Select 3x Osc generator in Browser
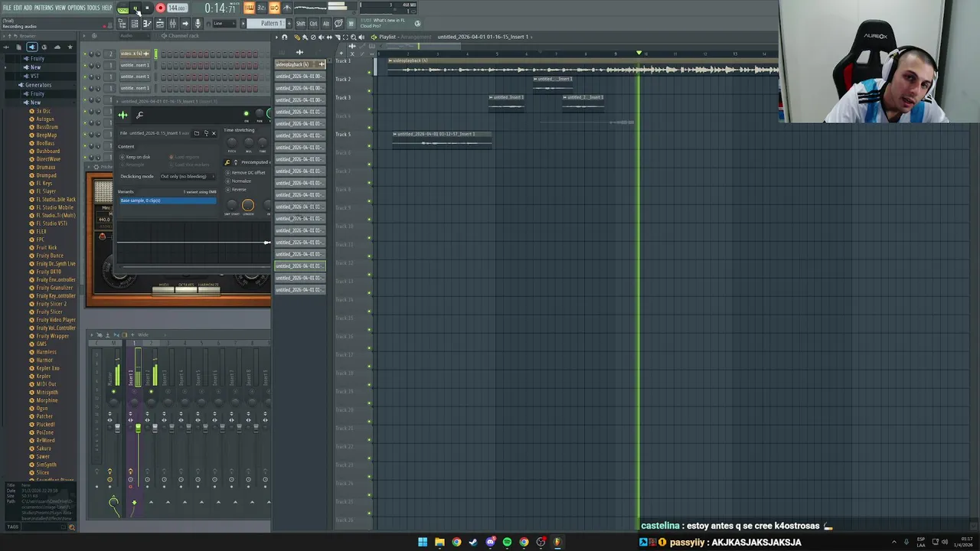This screenshot has height=551, width=980. (x=43, y=111)
